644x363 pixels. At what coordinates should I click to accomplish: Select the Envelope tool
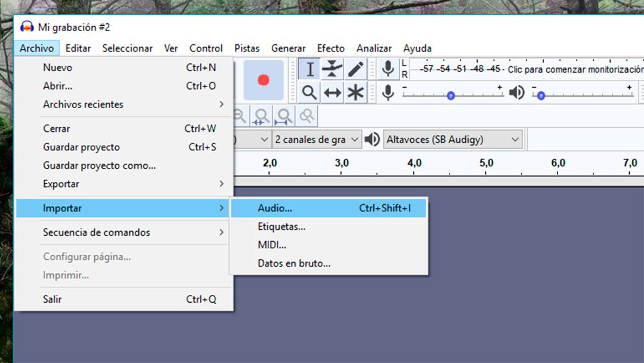pyautogui.click(x=332, y=70)
